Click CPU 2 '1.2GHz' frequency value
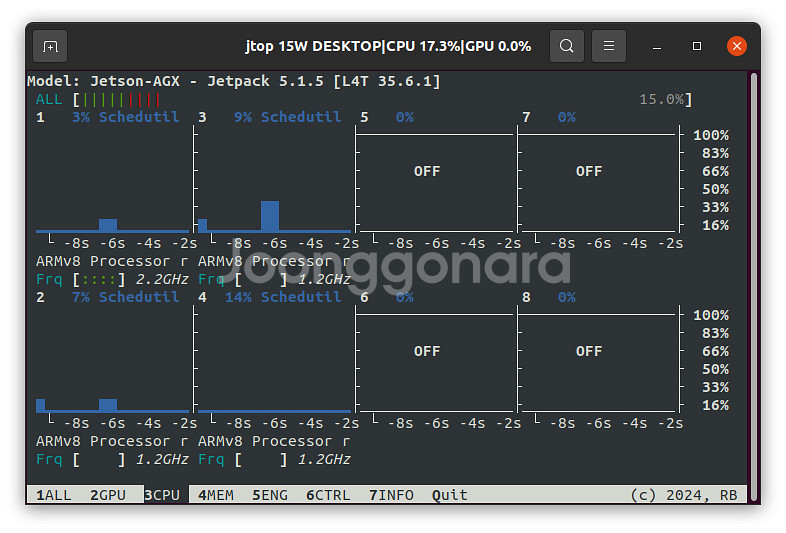This screenshot has width=786, height=533. (x=162, y=459)
